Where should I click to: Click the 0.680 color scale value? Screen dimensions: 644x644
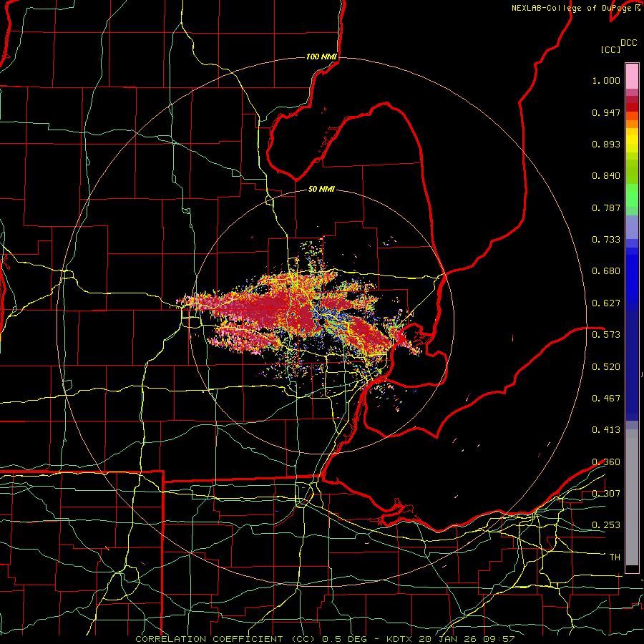click(x=606, y=271)
